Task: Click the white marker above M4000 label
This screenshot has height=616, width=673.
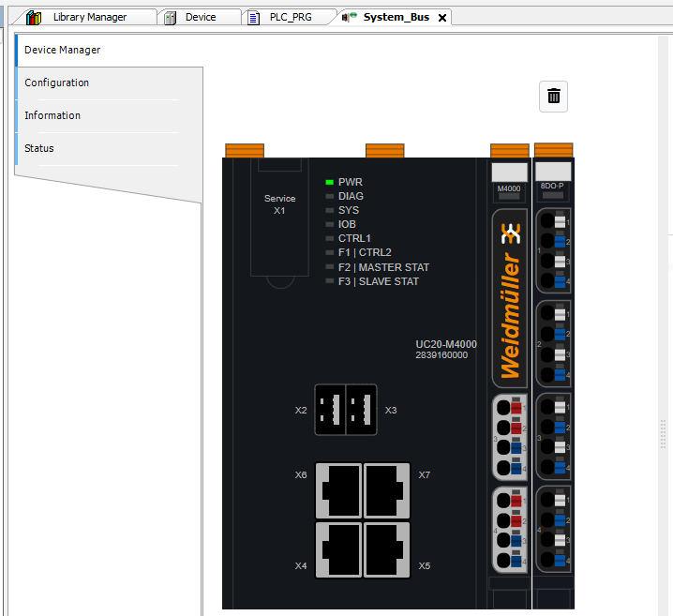Action: [x=510, y=173]
